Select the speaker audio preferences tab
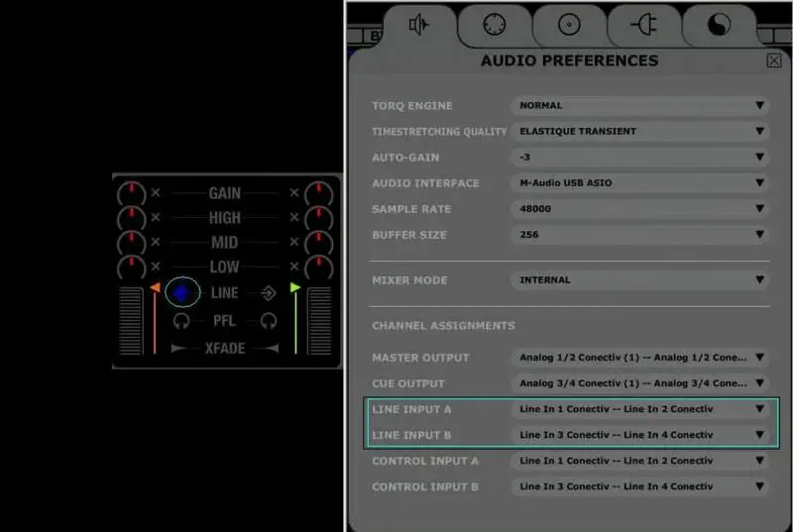 point(418,25)
